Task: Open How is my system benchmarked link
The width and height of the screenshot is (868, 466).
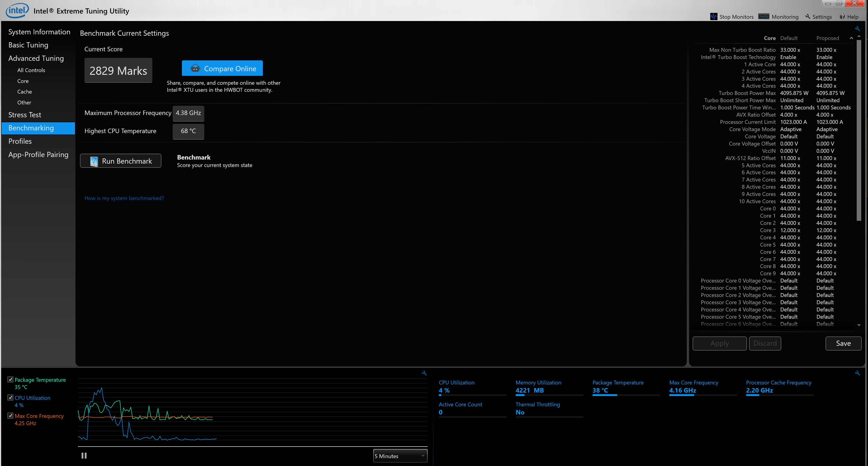Action: (124, 198)
